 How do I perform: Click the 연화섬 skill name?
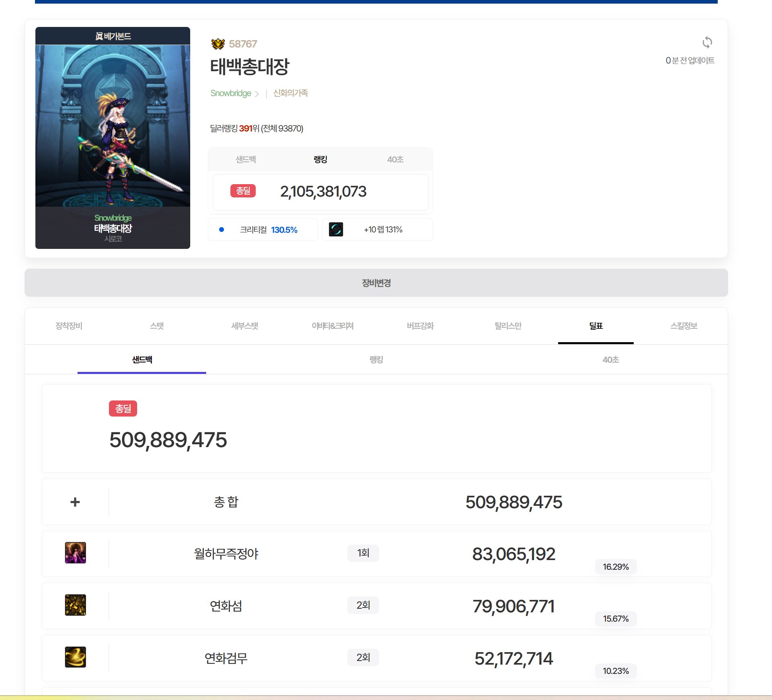[226, 606]
